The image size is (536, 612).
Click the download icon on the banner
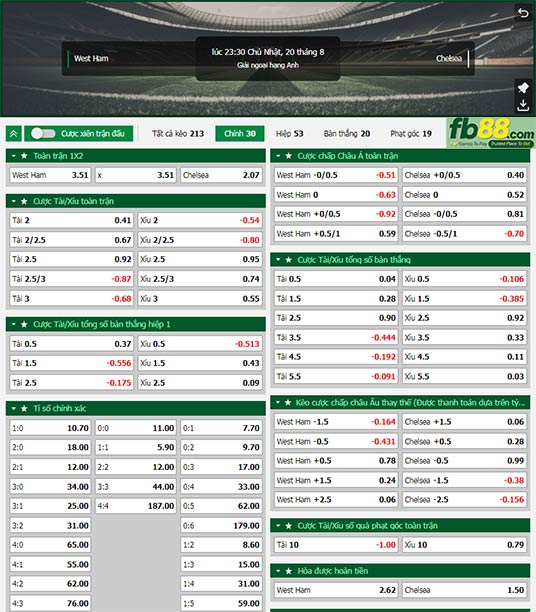523,105
